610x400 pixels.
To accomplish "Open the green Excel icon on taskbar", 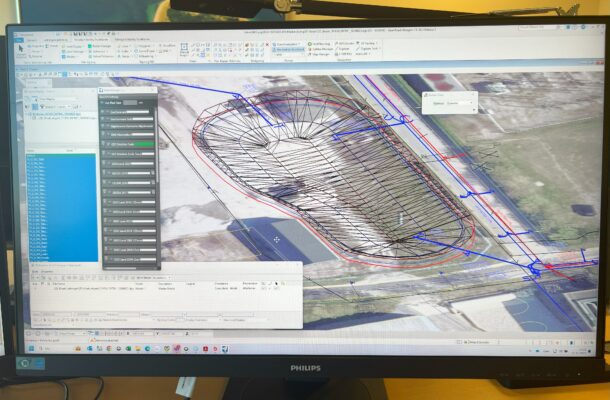I will tap(128, 349).
